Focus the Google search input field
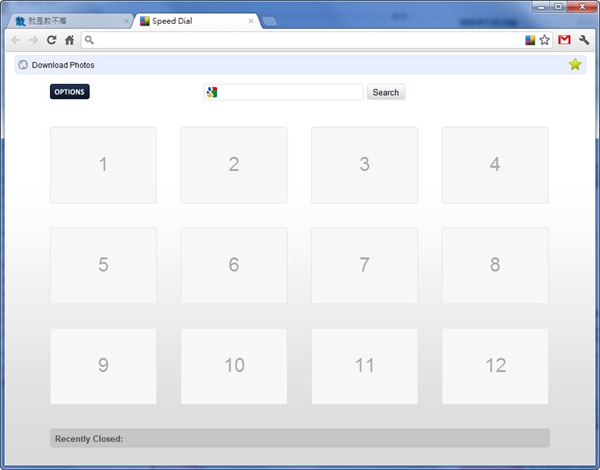The image size is (600, 470). point(284,92)
